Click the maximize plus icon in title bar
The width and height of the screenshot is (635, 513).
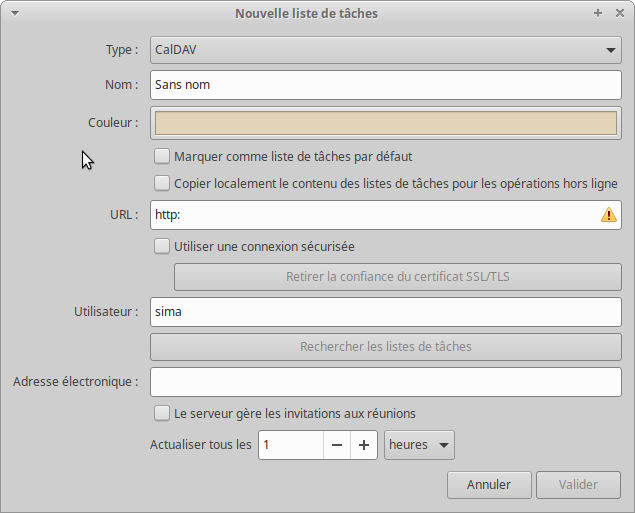(x=598, y=13)
